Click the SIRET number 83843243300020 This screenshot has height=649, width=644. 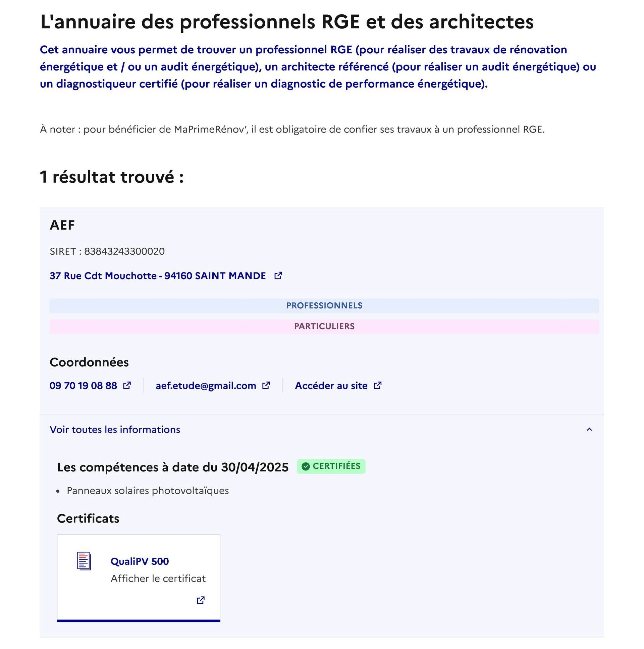click(x=124, y=251)
